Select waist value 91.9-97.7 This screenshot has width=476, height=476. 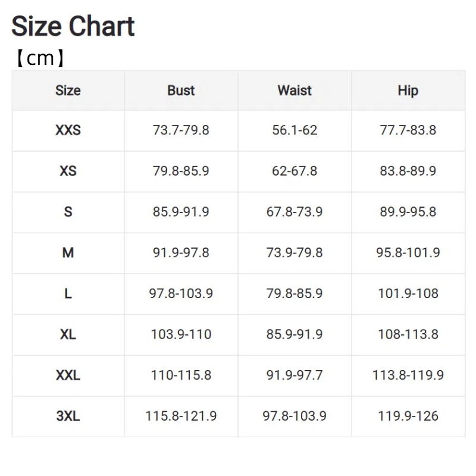click(x=295, y=375)
